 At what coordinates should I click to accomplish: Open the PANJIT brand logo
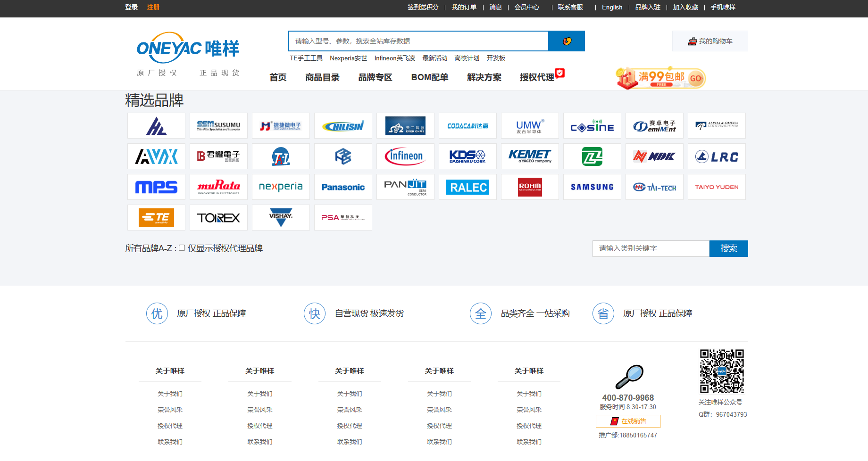405,187
